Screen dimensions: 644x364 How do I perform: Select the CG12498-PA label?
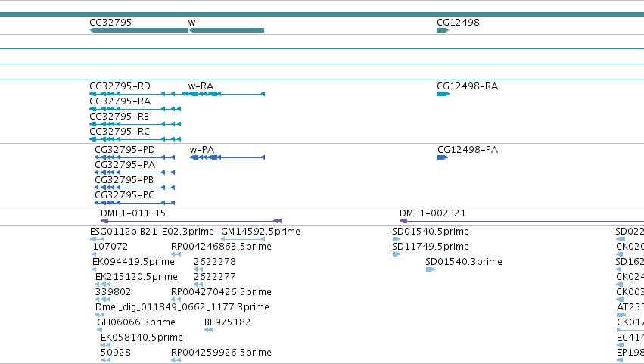click(x=468, y=150)
